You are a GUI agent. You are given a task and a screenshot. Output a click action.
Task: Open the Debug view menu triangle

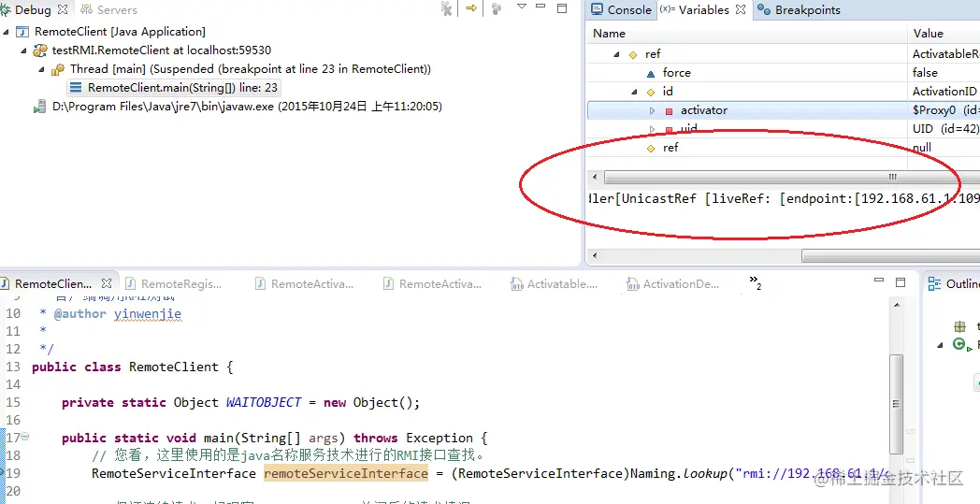(522, 7)
